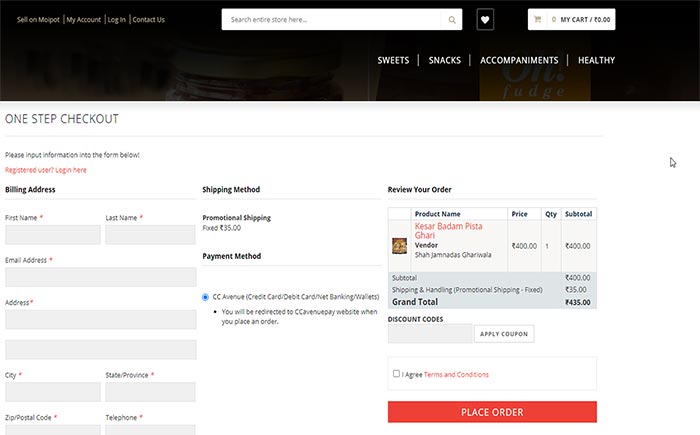Click the State/Province field

150,392
